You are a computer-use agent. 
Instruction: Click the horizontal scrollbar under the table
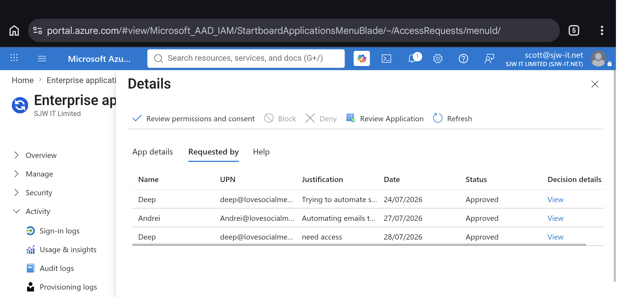point(359,244)
